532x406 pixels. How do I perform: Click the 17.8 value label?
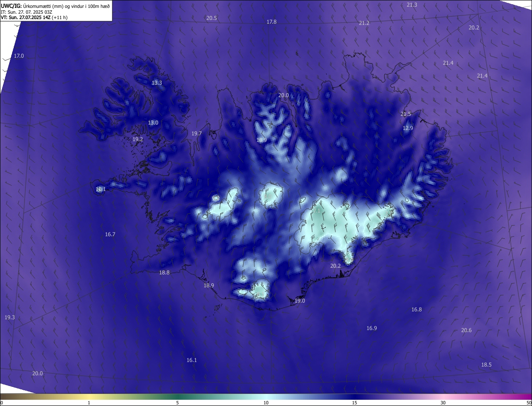point(271,22)
